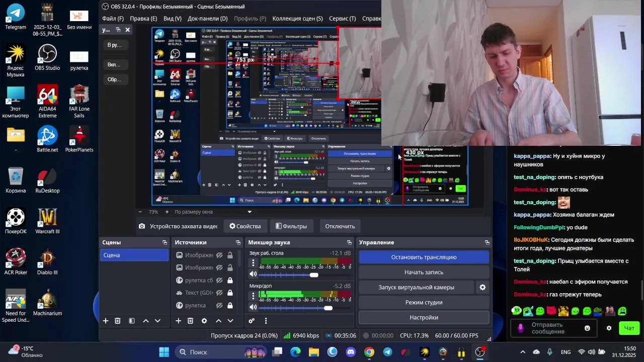Mute the 'Микр/доп' audio channel
The image size is (644, 362).
253,307
